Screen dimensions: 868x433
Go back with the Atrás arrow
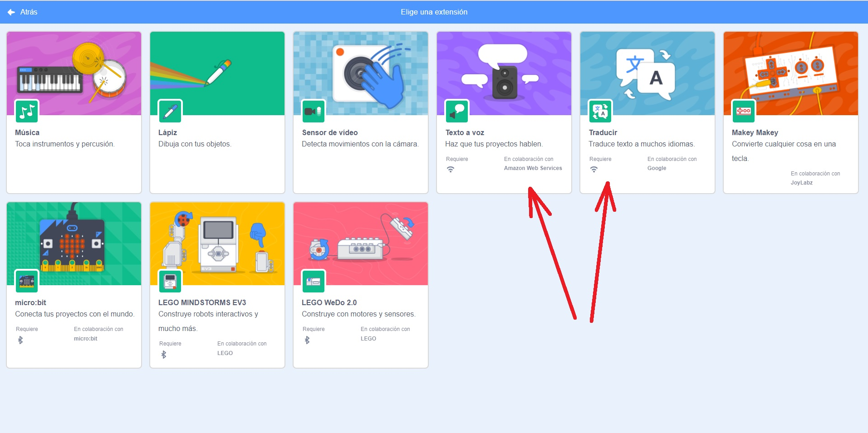(x=12, y=12)
